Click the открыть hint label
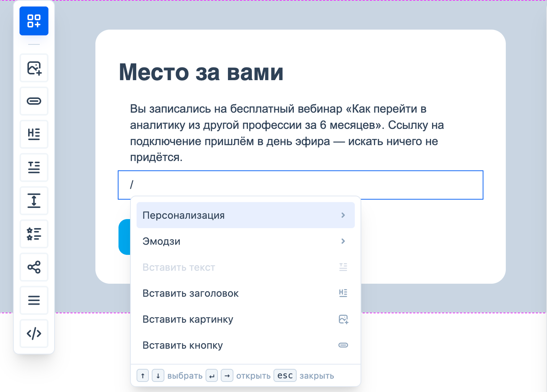The image size is (547, 392). pos(253,376)
